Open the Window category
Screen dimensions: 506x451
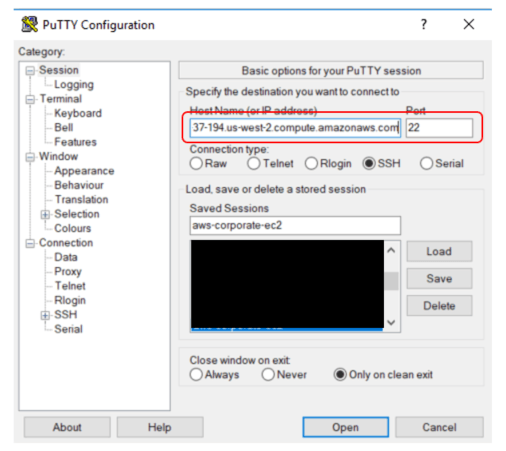(59, 156)
